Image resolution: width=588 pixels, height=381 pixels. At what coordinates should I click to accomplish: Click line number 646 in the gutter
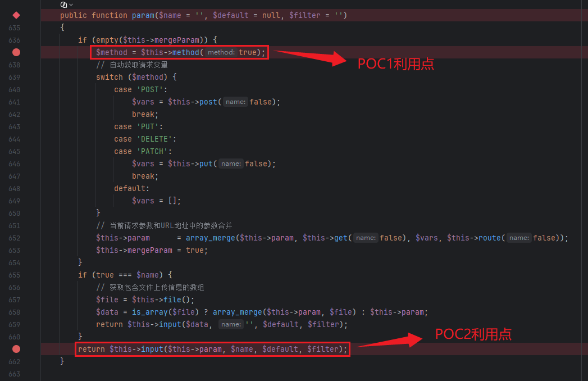pyautogui.click(x=14, y=164)
